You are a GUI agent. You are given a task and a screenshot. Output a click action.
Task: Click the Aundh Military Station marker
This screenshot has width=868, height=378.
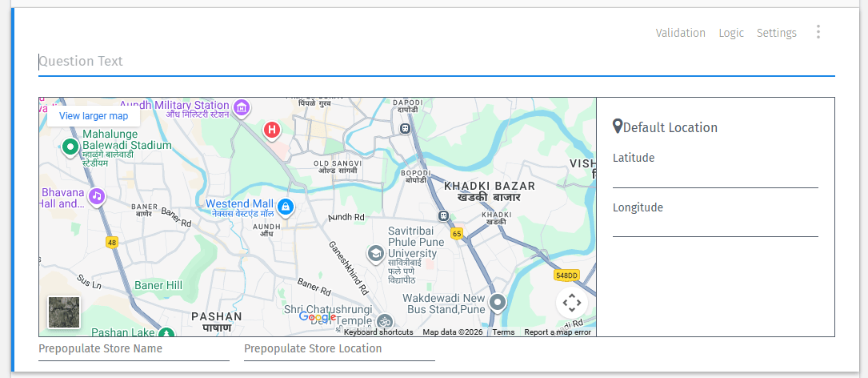click(x=242, y=107)
